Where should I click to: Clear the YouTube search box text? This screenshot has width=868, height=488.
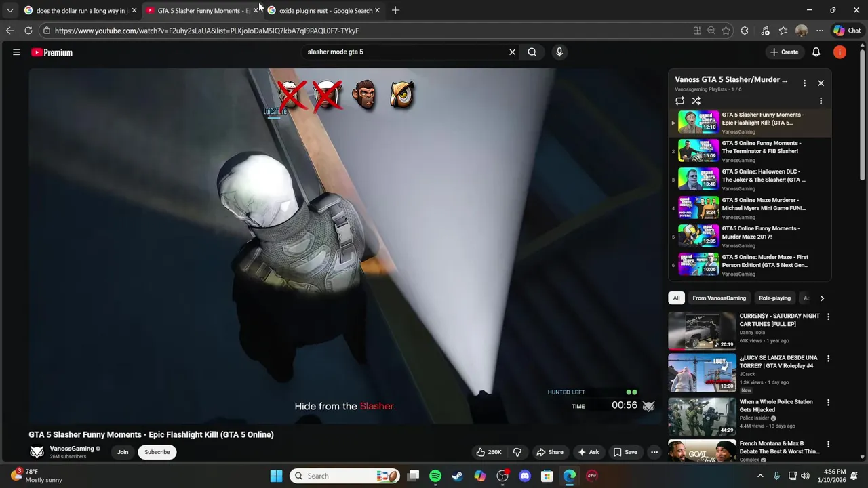(x=512, y=52)
